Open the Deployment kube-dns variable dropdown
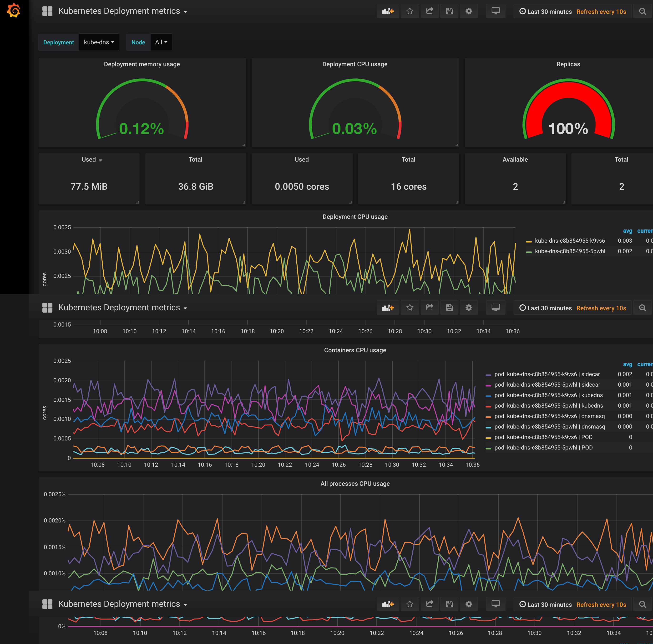 [x=99, y=42]
